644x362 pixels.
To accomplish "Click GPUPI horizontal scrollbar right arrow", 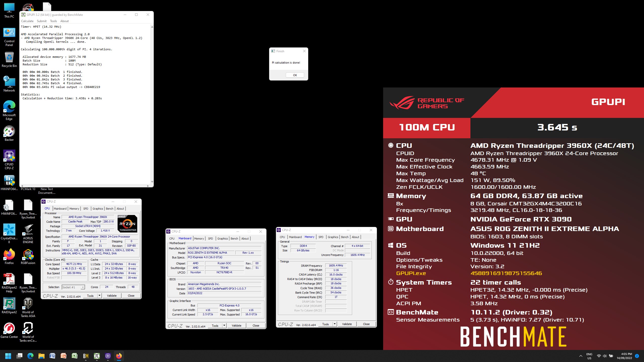I will 148,186.
